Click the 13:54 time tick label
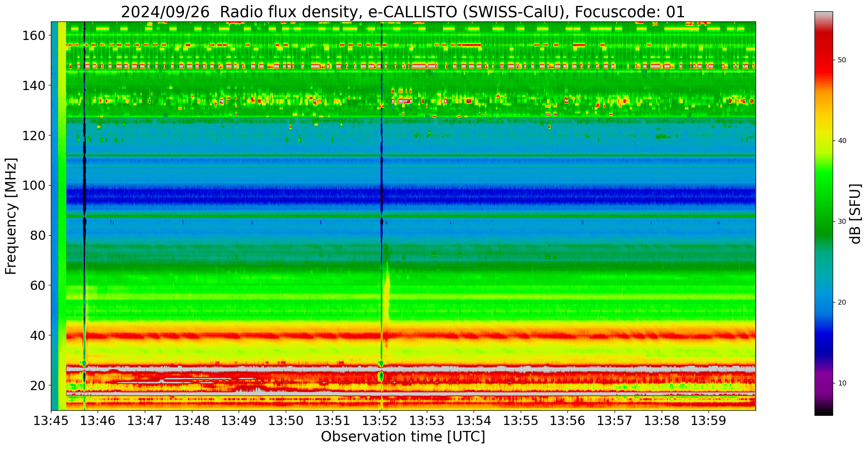Image resolution: width=868 pixels, height=449 pixels. click(x=474, y=420)
